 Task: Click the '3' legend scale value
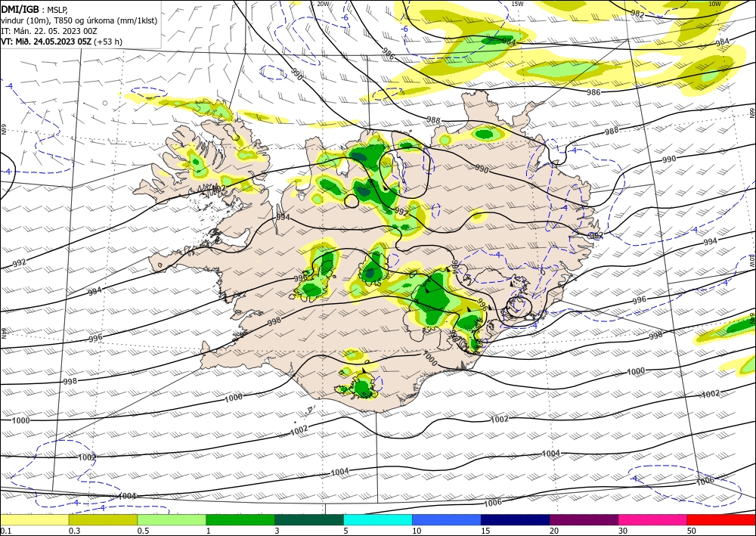277,531
